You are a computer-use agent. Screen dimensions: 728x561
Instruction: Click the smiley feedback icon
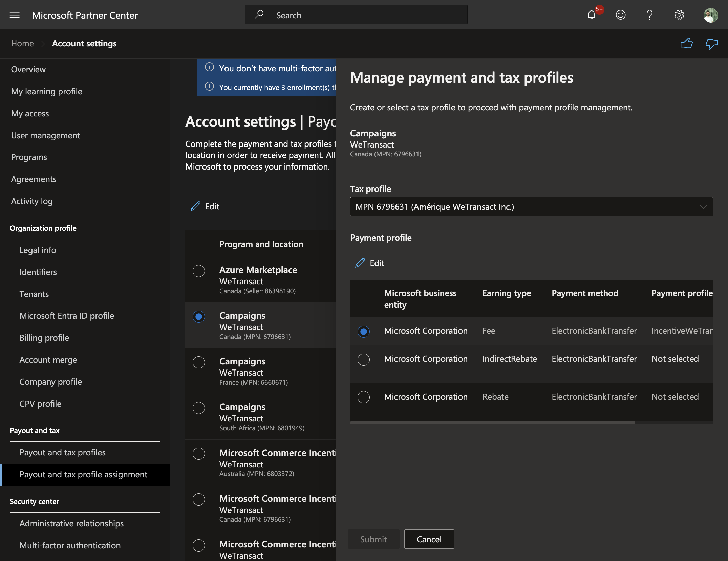pyautogui.click(x=620, y=15)
